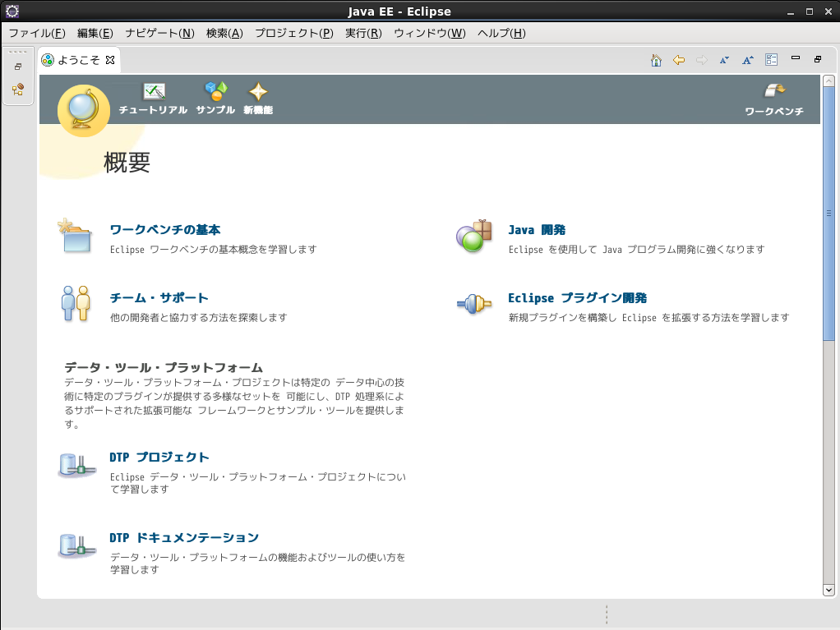The height and width of the screenshot is (630, 840).
Task: Click text 'Eclipse ワークベンチの基本概念を学習します'
Action: tap(213, 250)
